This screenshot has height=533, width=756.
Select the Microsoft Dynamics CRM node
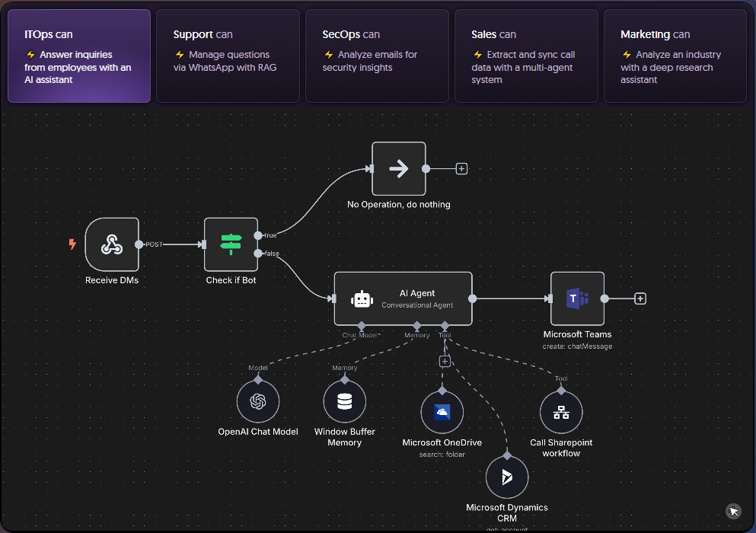[506, 477]
